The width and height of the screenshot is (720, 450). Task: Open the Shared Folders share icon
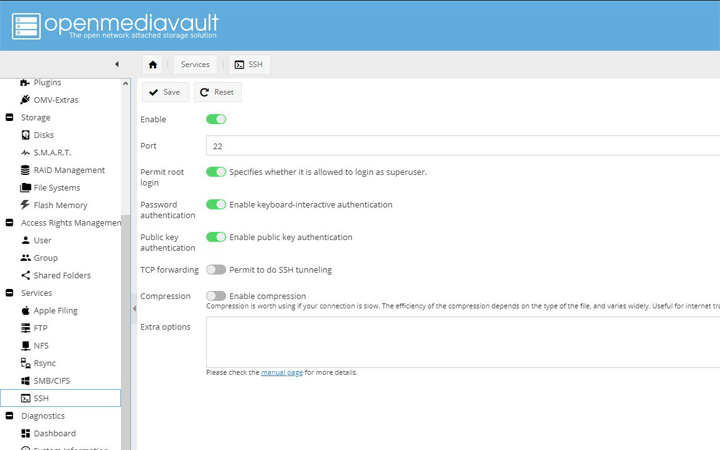tap(26, 275)
